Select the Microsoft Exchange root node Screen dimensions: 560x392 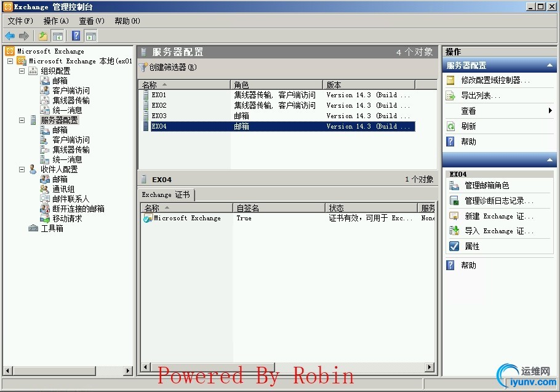click(50, 51)
